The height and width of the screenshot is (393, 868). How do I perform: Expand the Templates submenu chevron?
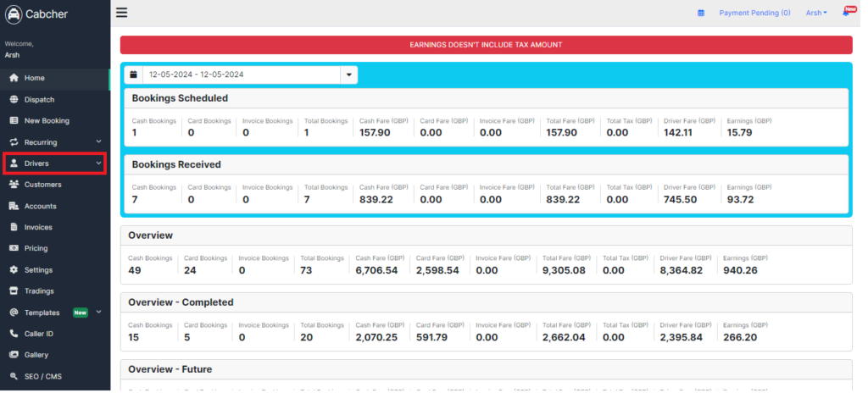[98, 312]
